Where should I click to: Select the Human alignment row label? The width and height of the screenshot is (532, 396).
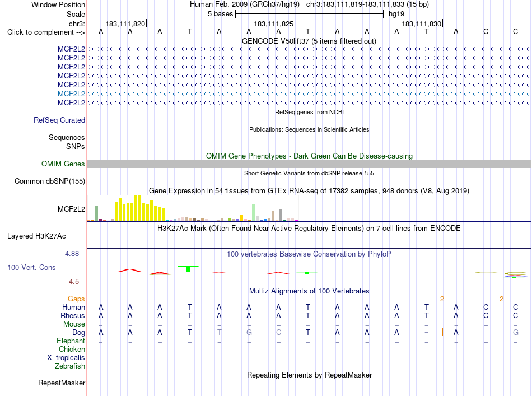click(73, 307)
